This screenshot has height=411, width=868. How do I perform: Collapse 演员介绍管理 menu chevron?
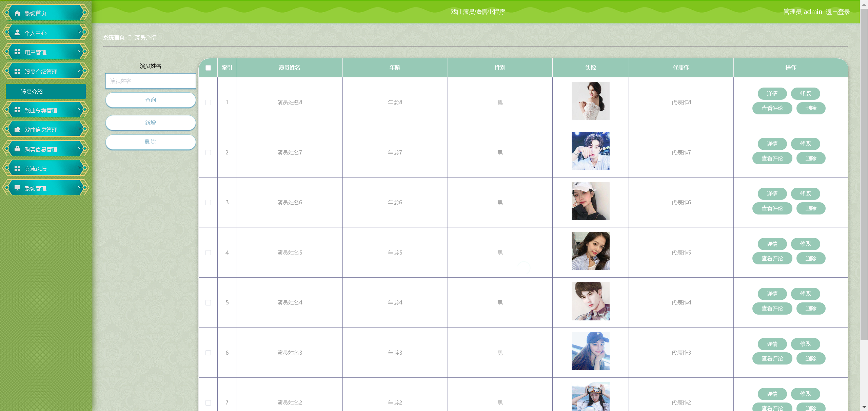pyautogui.click(x=80, y=71)
